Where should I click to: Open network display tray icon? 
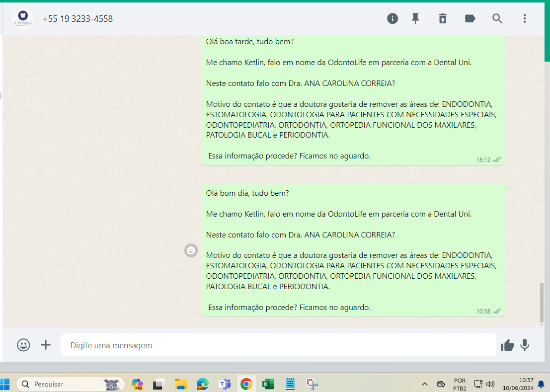(x=478, y=384)
